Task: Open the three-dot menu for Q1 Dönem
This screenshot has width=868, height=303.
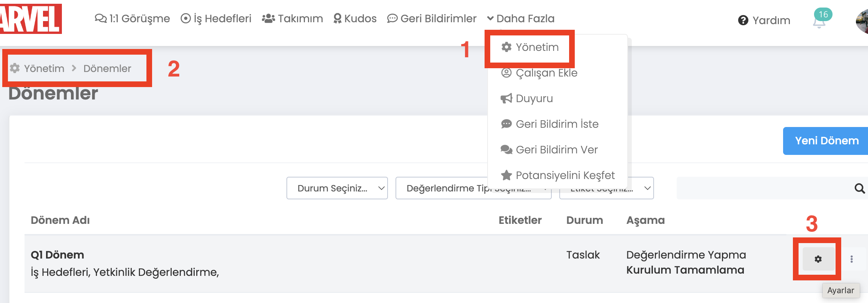Action: point(851,259)
